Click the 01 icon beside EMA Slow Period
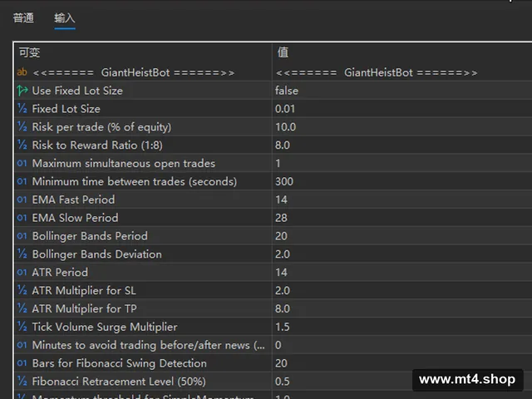 point(22,218)
